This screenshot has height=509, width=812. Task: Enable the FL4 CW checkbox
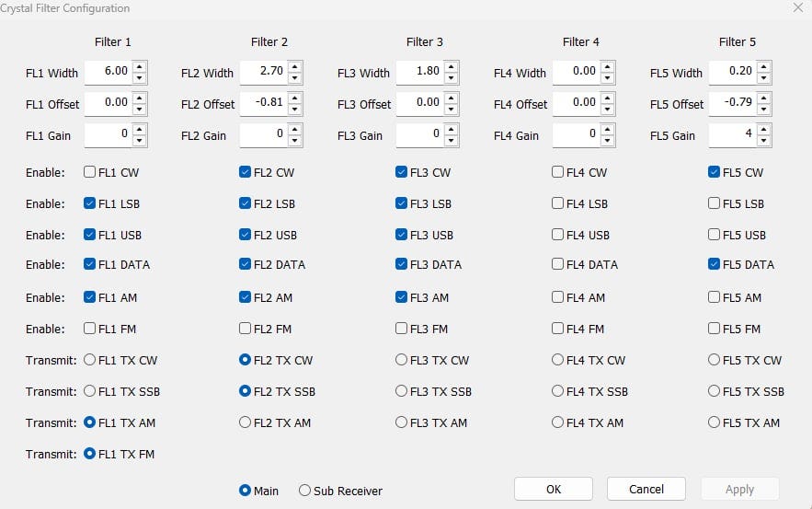pyautogui.click(x=557, y=171)
